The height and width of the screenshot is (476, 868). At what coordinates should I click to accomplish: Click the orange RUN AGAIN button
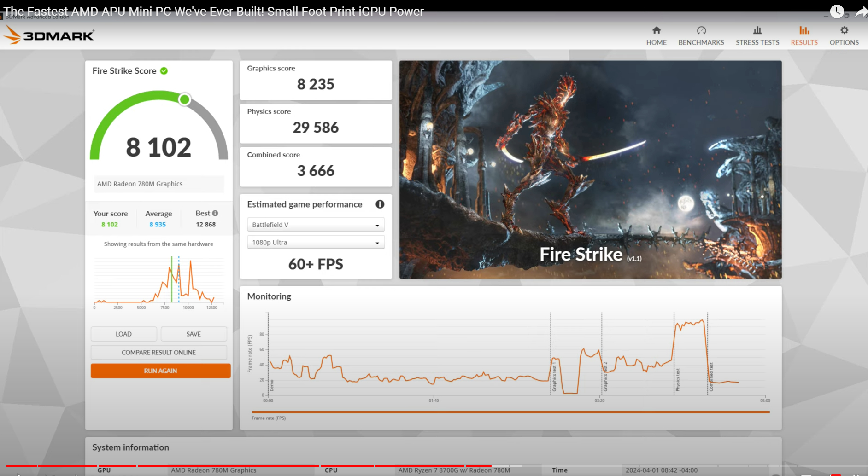coord(160,371)
